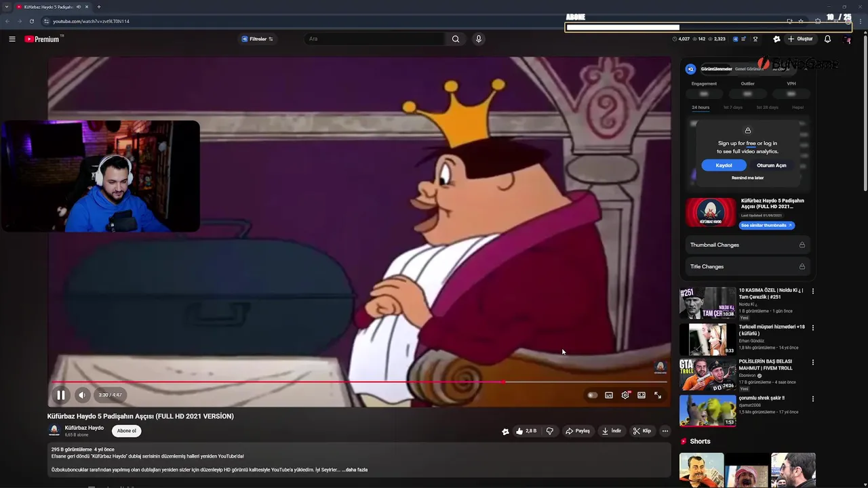Open player settings gear
Viewport: 868px width, 488px height.
point(625,395)
